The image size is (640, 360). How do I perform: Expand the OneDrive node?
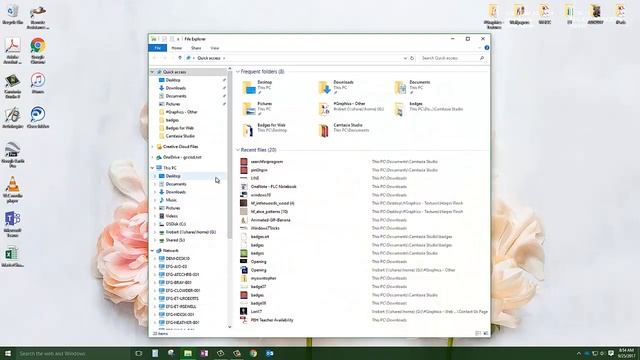tap(153, 157)
